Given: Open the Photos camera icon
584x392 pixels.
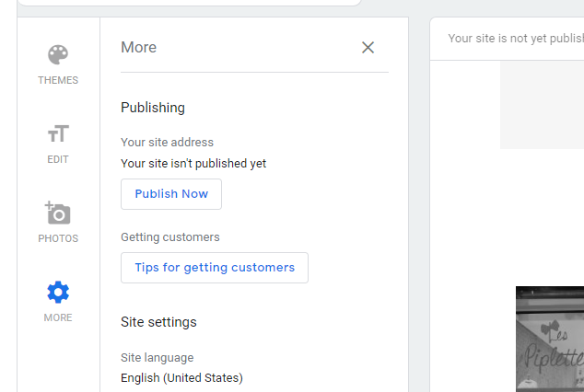Looking at the screenshot, I should click(58, 213).
